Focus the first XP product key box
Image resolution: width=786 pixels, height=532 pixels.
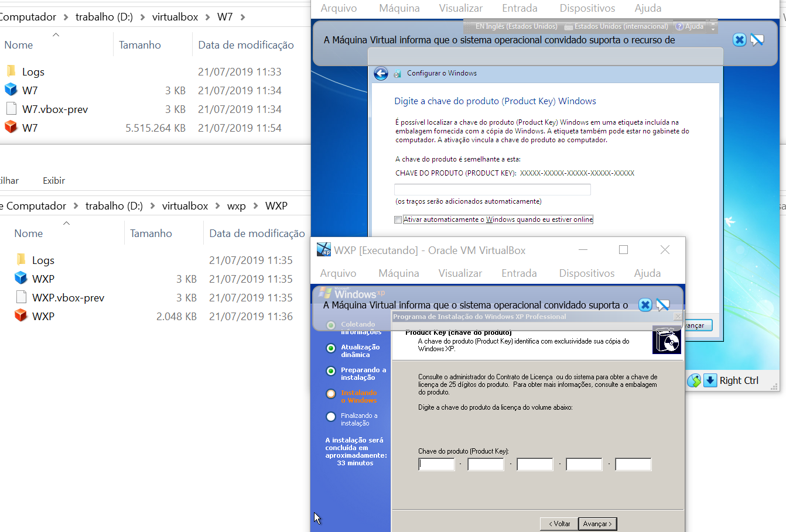click(436, 464)
